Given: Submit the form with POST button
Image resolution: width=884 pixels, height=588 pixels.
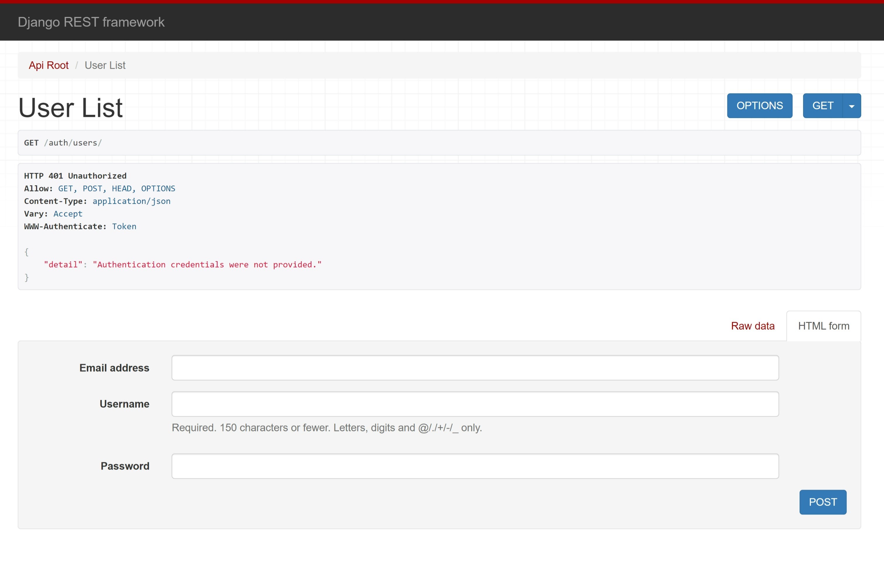Looking at the screenshot, I should coord(823,502).
